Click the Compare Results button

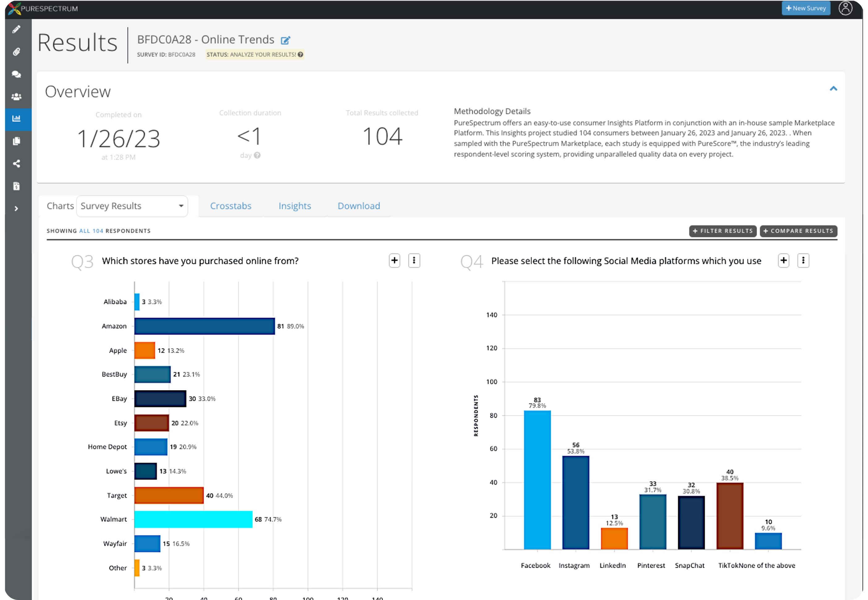coord(798,231)
